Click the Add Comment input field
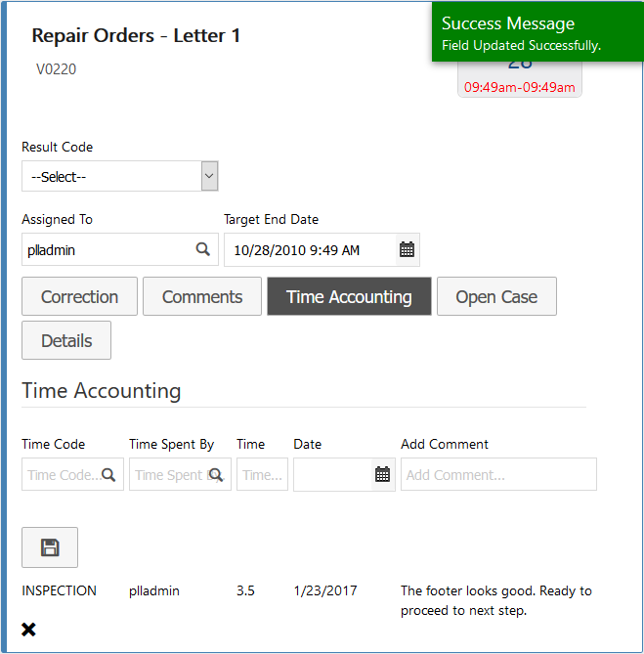Image resolution: width=644 pixels, height=654 pixels. (497, 474)
